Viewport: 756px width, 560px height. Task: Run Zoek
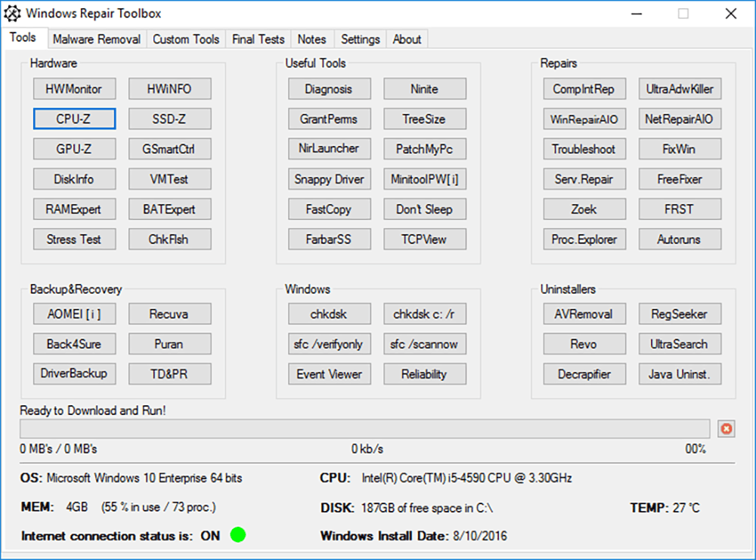point(584,209)
